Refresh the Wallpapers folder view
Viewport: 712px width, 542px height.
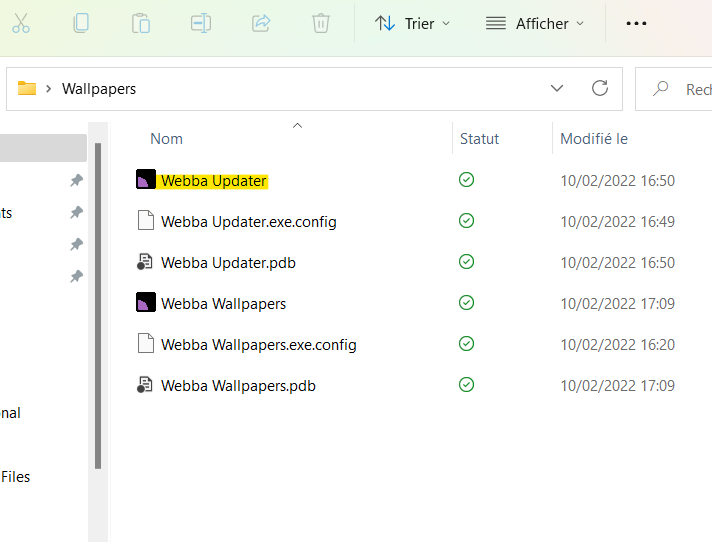(600, 88)
